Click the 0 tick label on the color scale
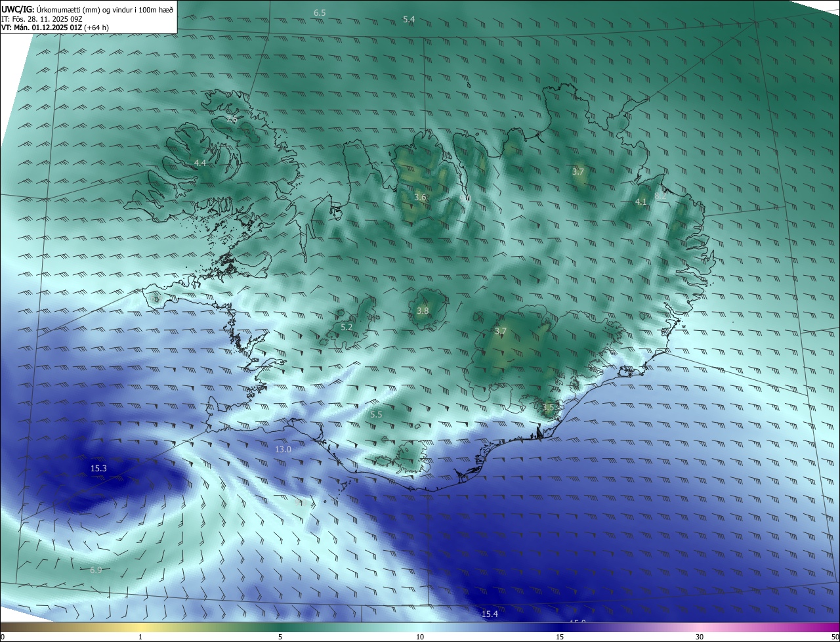Screen dimensions: 840x642 coord(3,637)
